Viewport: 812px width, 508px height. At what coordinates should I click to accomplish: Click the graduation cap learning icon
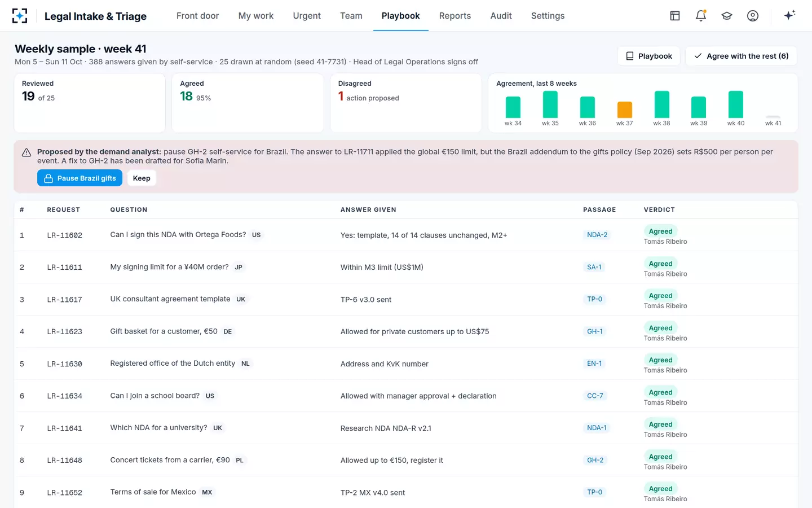coord(727,16)
